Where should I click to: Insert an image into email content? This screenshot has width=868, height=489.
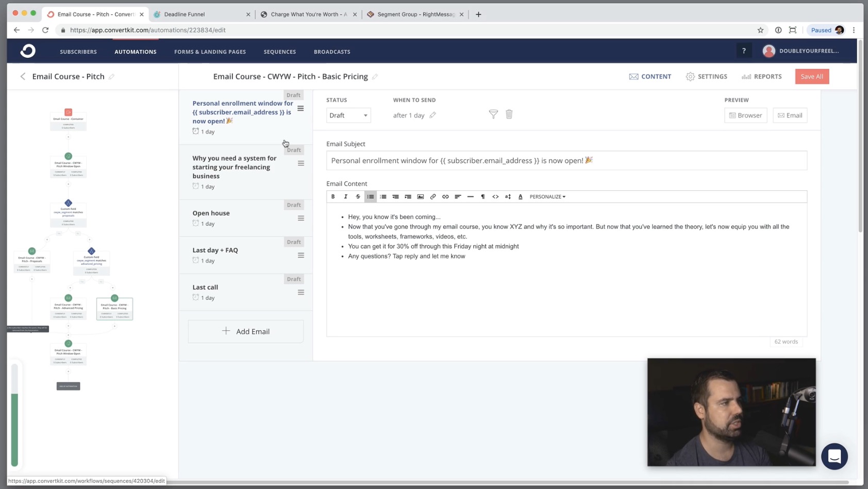click(x=421, y=197)
